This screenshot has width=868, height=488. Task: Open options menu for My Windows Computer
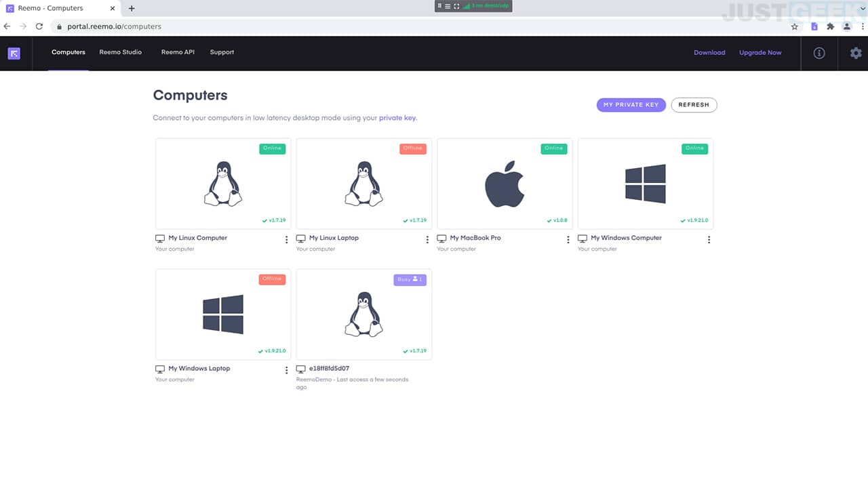click(709, 240)
